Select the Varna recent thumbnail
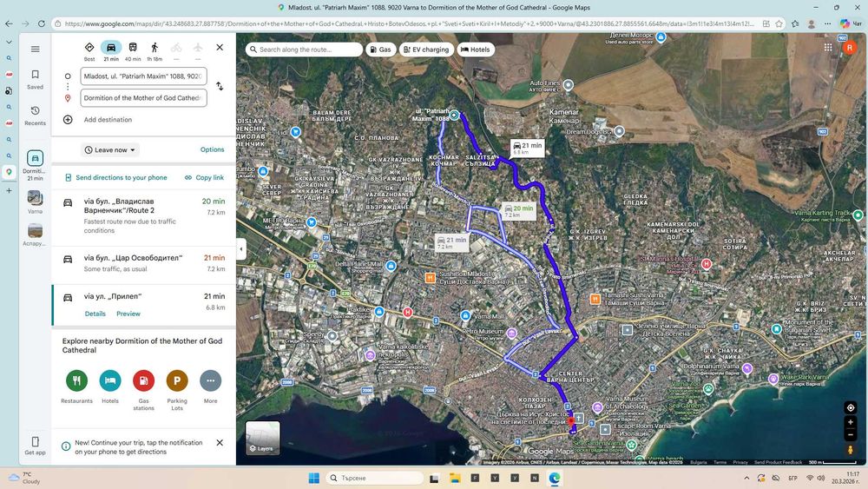Viewport: 868px width, 489px height. 35,198
